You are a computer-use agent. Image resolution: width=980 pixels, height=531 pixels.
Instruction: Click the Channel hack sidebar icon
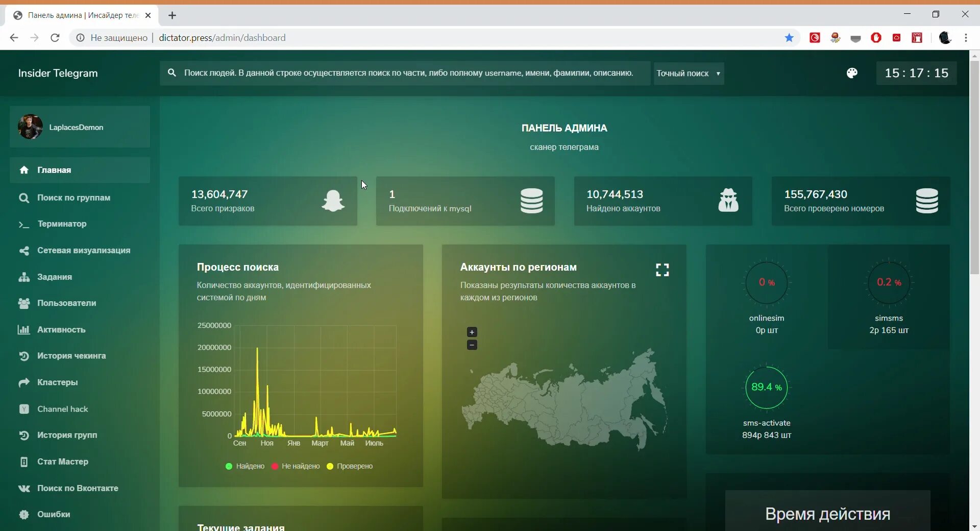24,408
